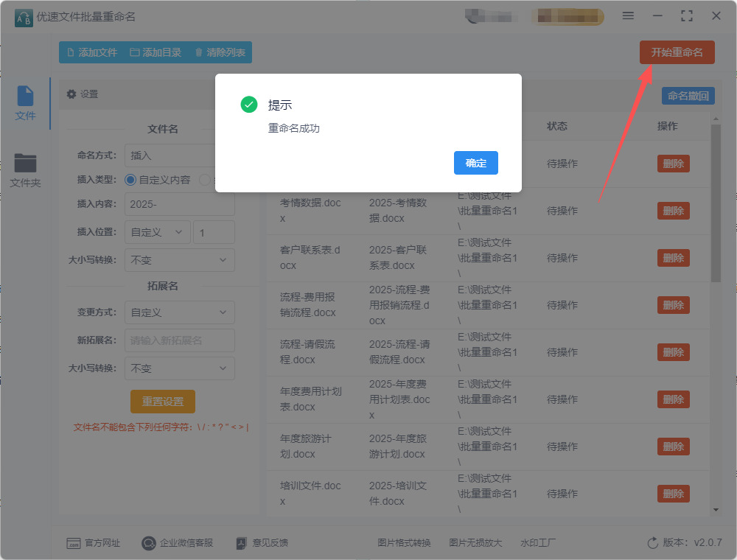Open the 意见反馈 link
Image resolution: width=737 pixels, height=560 pixels.
262,543
